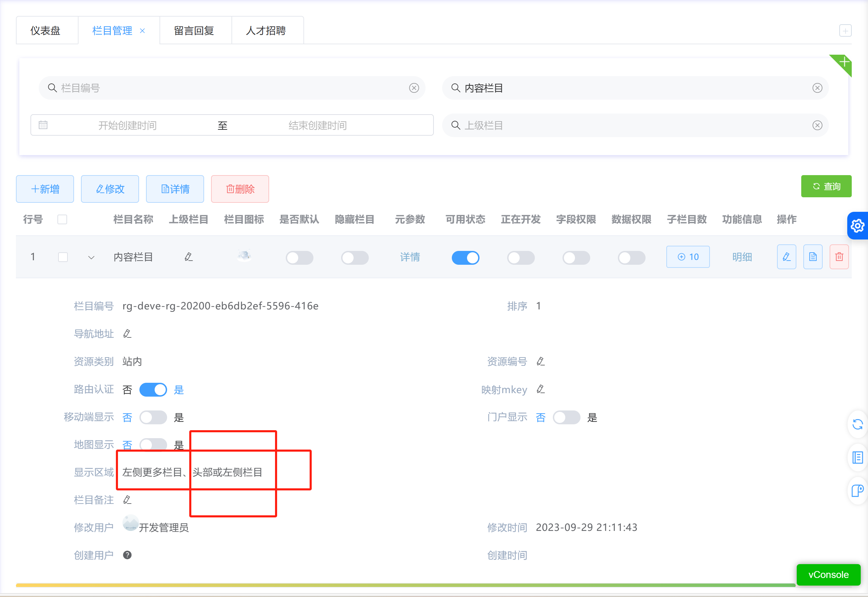The width and height of the screenshot is (868, 597).
Task: Check the row 1 checkbox
Action: point(63,257)
